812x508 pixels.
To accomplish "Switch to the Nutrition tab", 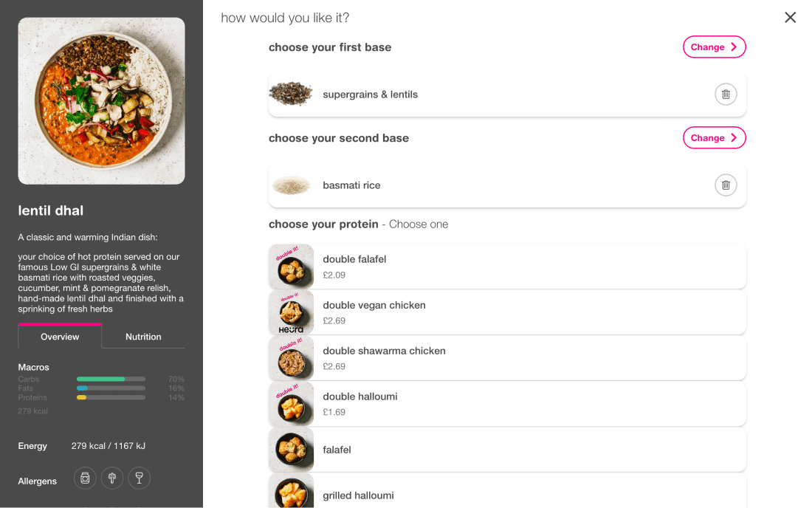I will click(x=143, y=337).
